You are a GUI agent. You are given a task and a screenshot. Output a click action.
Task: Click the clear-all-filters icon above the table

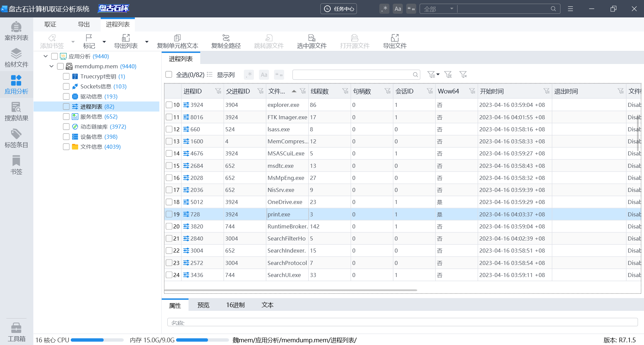(x=463, y=74)
